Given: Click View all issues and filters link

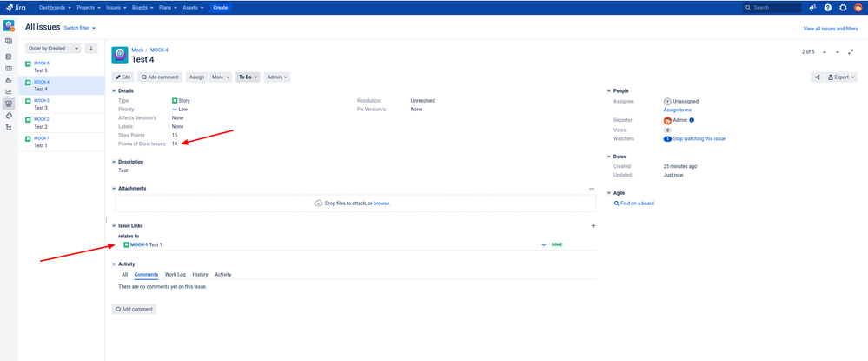Looking at the screenshot, I should [831, 29].
